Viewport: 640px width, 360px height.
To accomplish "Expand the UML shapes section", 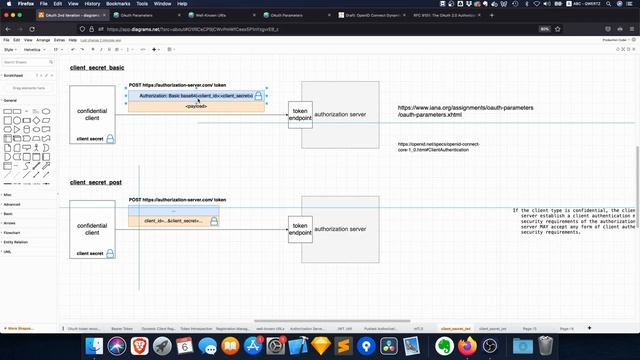I will coord(7,252).
